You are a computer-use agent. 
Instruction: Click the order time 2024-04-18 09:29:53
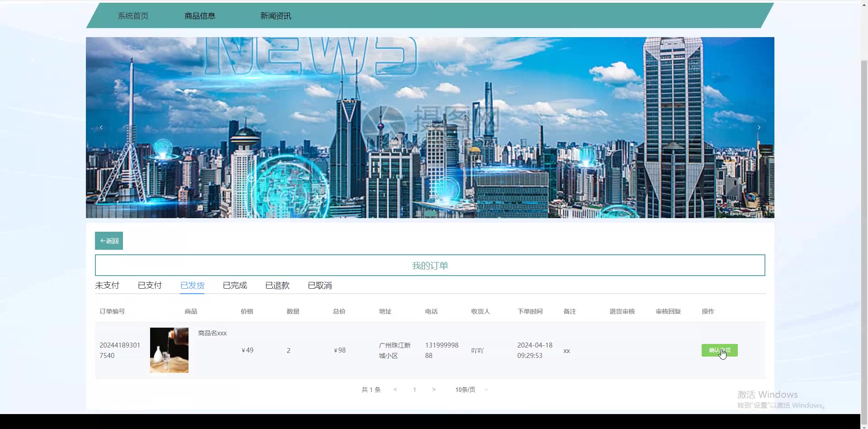[x=535, y=350]
